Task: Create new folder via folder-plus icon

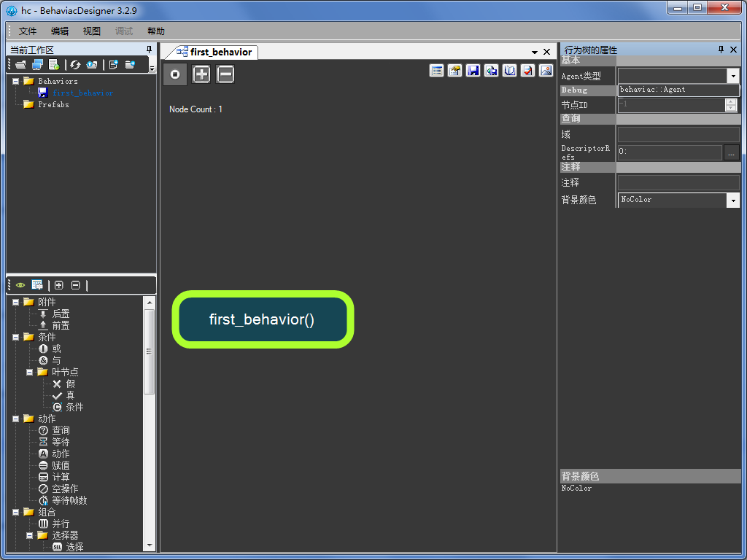Action: coord(130,65)
